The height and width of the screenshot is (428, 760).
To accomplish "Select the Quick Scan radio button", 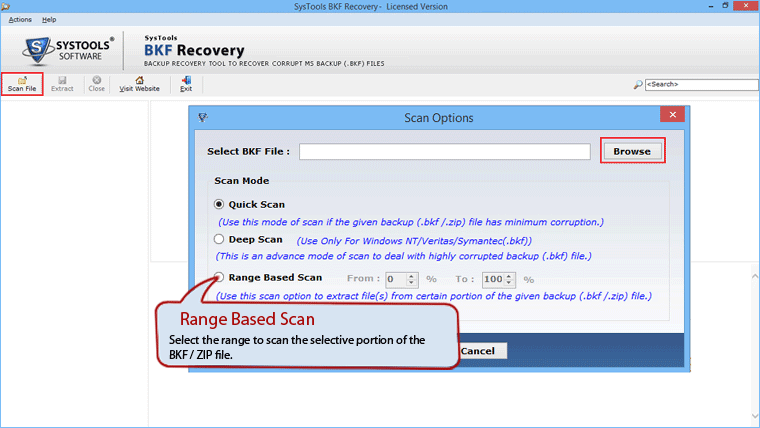I will [219, 204].
